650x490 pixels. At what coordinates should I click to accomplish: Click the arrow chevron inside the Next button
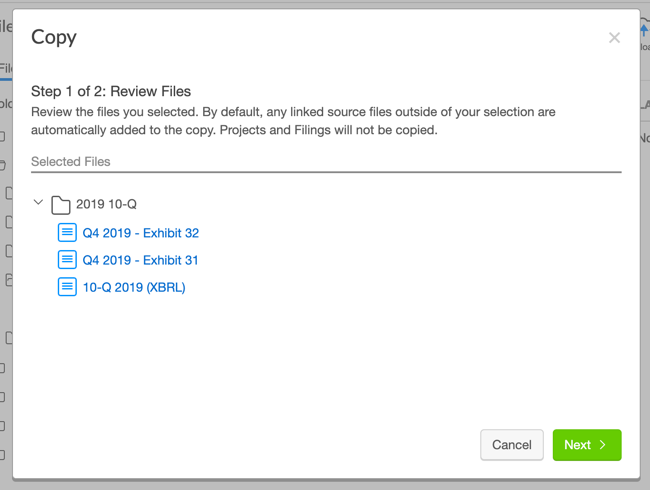coord(603,445)
